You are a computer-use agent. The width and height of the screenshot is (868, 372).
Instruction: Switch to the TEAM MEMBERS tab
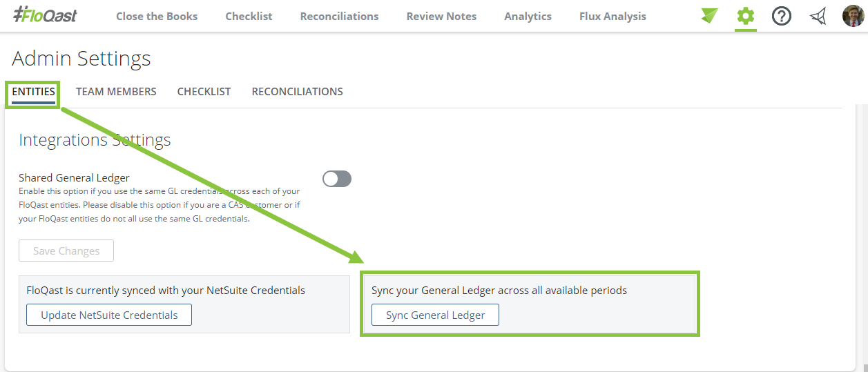pyautogui.click(x=116, y=91)
